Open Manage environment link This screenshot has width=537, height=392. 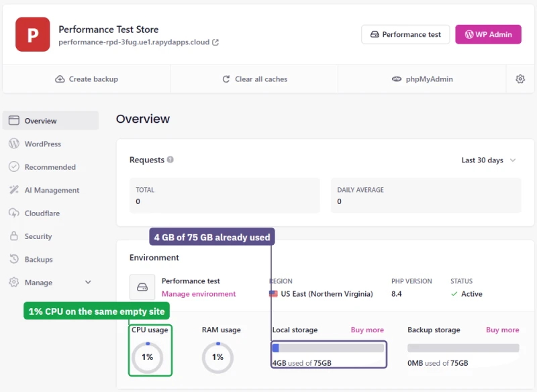coord(199,294)
